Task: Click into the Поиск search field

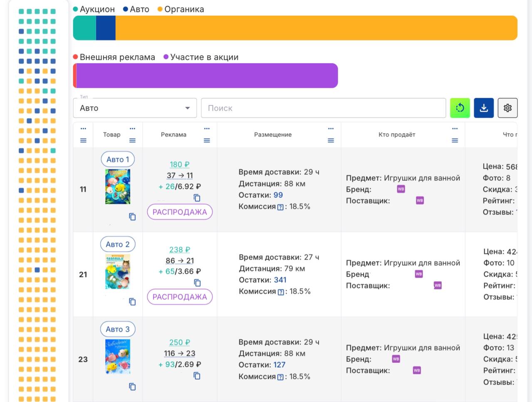Action: click(323, 108)
